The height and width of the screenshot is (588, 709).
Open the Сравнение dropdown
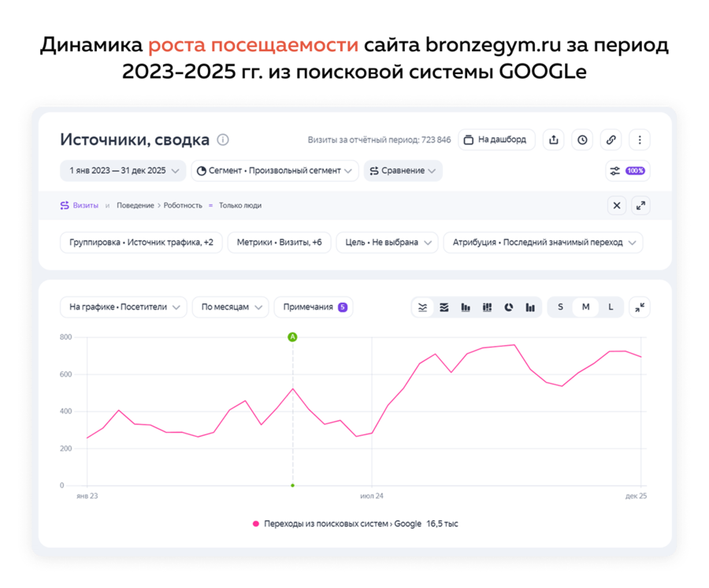[x=403, y=170]
